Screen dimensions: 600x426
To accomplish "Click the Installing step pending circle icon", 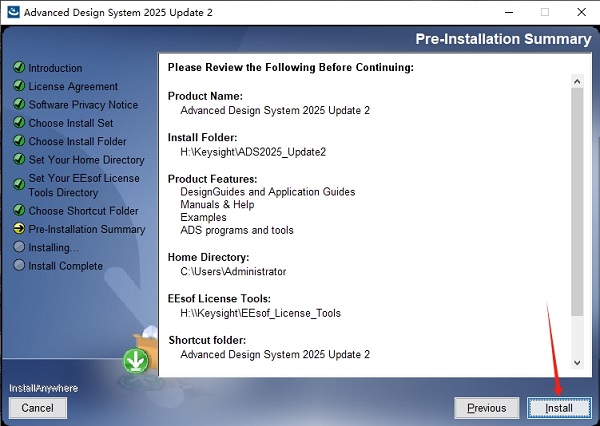I will pyautogui.click(x=19, y=246).
